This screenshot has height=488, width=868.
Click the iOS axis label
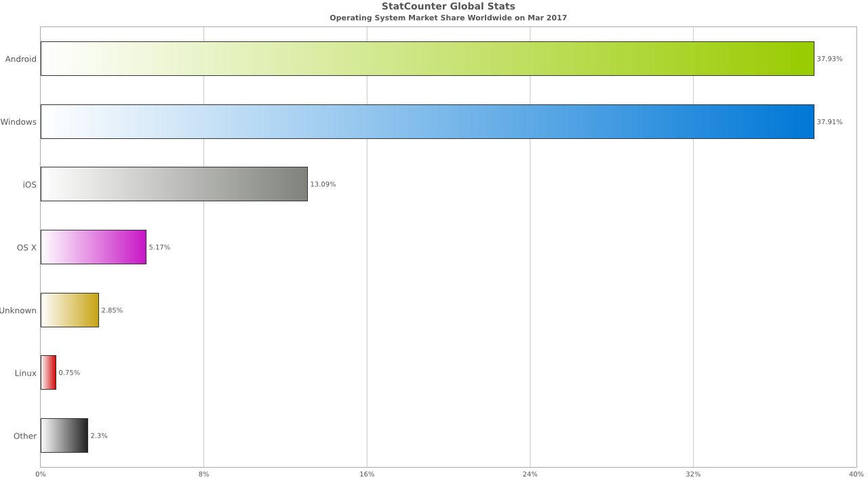(x=29, y=184)
